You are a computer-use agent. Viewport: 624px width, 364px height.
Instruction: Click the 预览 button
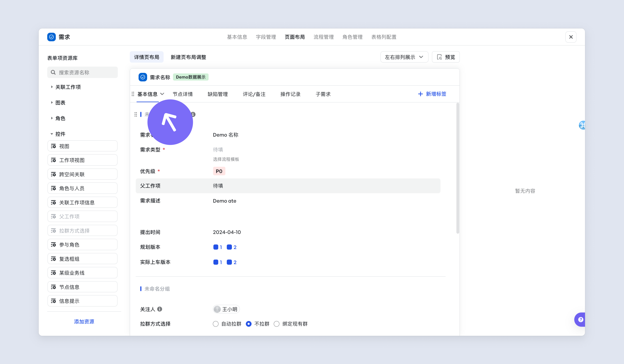[x=446, y=57]
